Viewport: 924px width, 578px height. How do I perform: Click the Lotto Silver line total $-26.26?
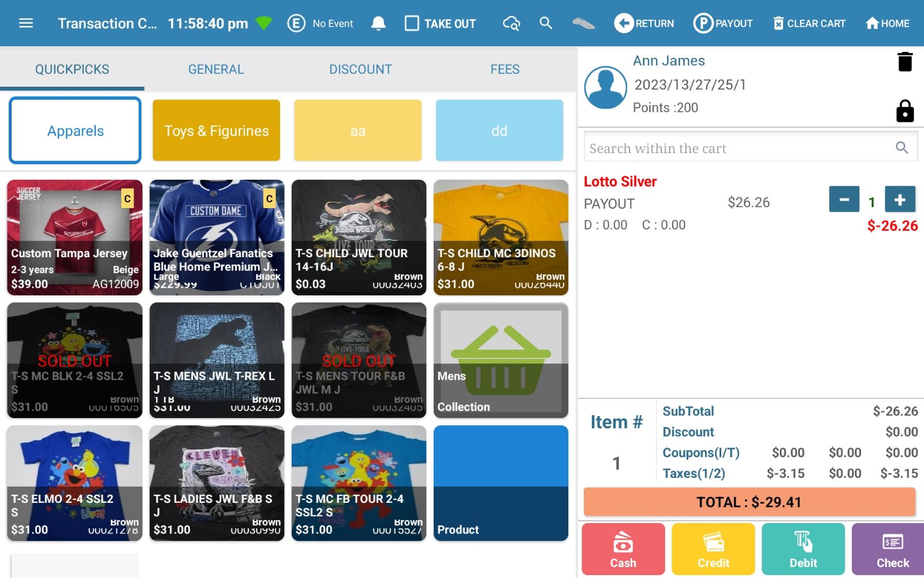892,226
